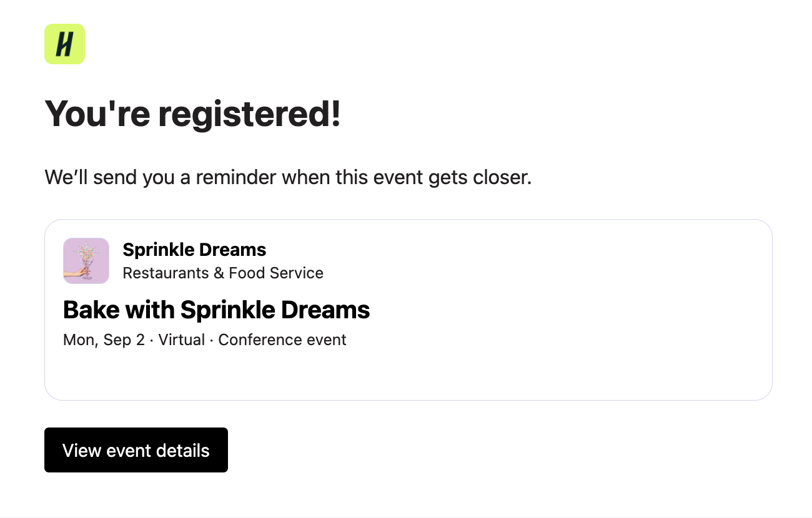Image resolution: width=812 pixels, height=518 pixels.
Task: Click the black H mark inside the green square
Action: pyautogui.click(x=64, y=44)
